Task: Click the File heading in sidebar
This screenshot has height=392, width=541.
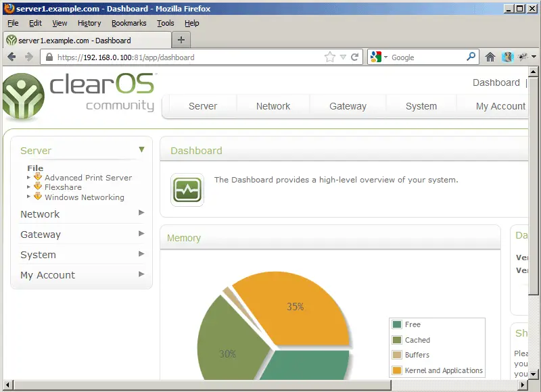Action: click(x=35, y=168)
